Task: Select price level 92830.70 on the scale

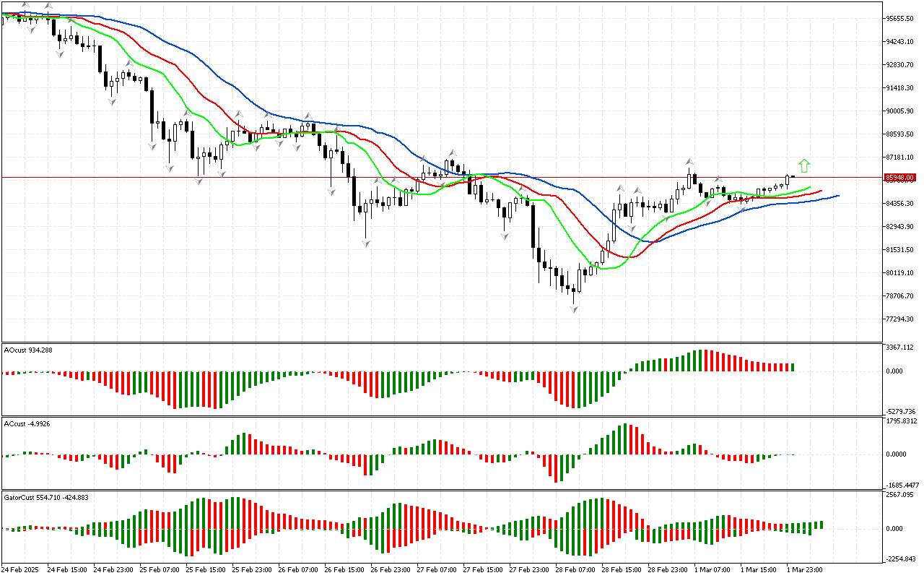Action: [899, 65]
